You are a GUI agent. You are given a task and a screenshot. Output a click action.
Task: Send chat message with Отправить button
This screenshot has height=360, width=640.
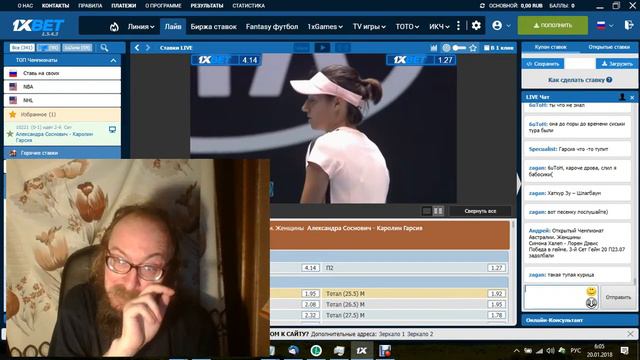(x=618, y=297)
